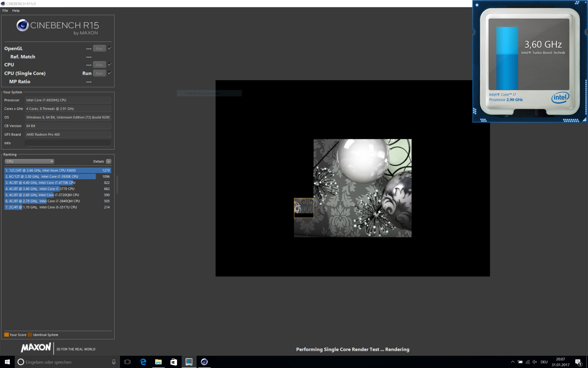The width and height of the screenshot is (588, 368).
Task: Toggle the OpenGL test checkbox
Action: point(110,48)
